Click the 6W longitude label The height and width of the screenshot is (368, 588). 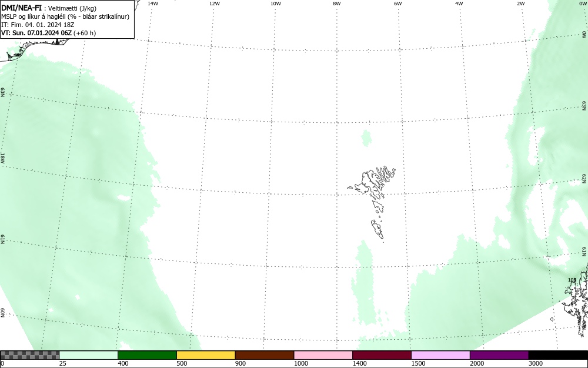pyautogui.click(x=398, y=4)
